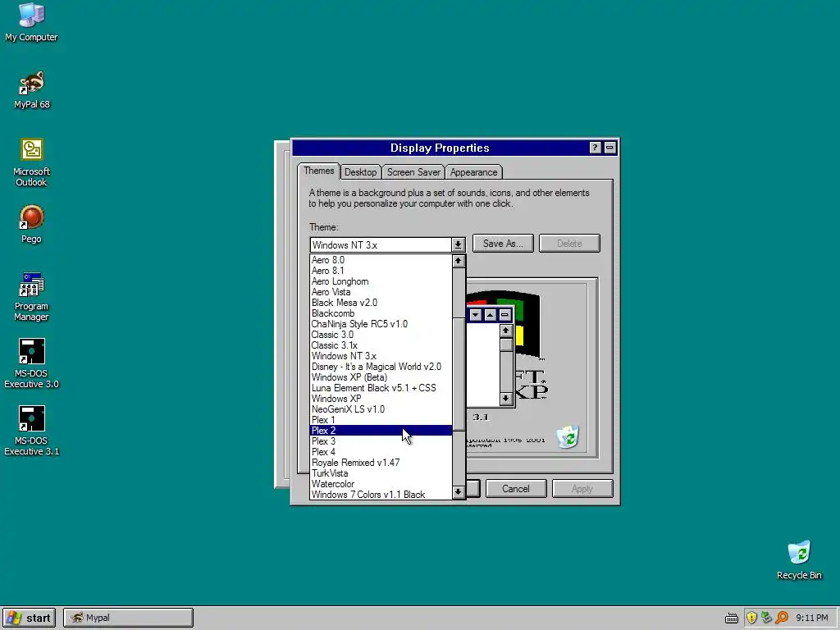Click preview window's scroll up arrow
The height and width of the screenshot is (630, 840).
pos(505,331)
